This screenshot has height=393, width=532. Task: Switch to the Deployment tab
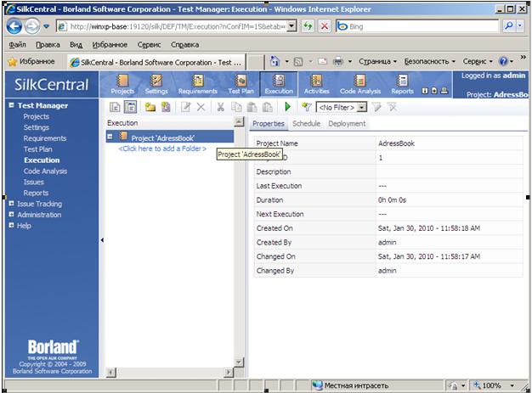[x=347, y=124]
